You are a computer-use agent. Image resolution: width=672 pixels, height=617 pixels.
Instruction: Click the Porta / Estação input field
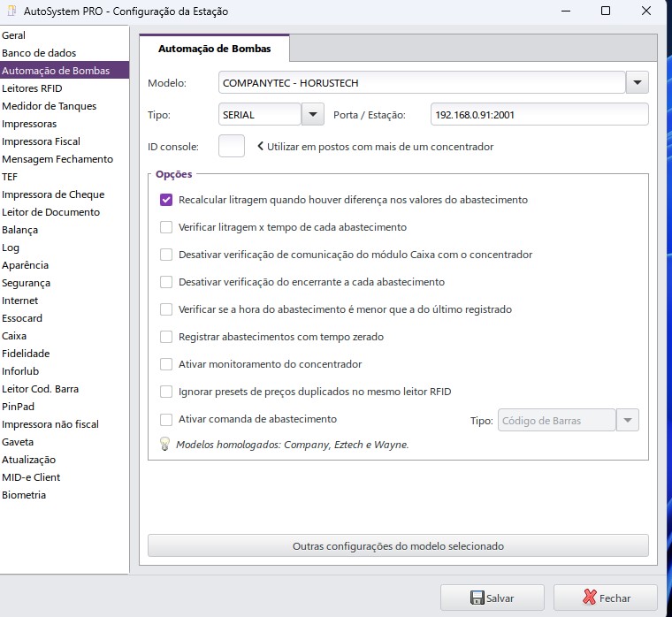point(539,115)
